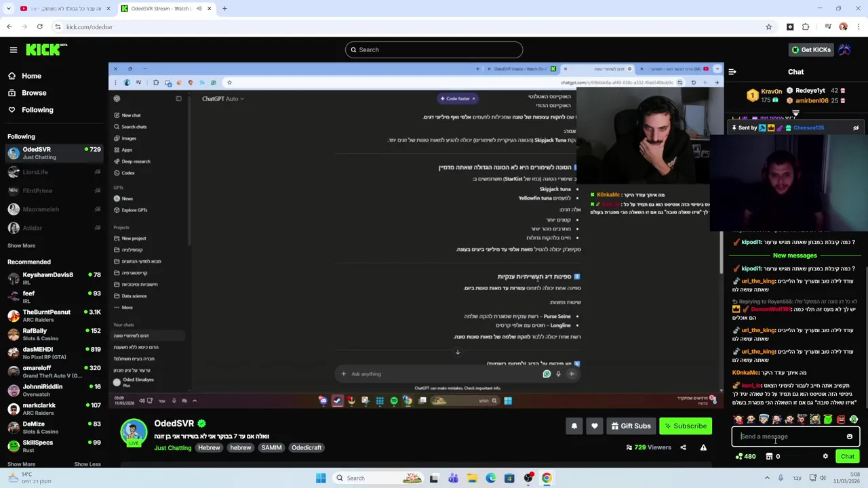Screen dimensions: 868x488
Task: Bookmark this page with the star icon
Action: [768, 26]
